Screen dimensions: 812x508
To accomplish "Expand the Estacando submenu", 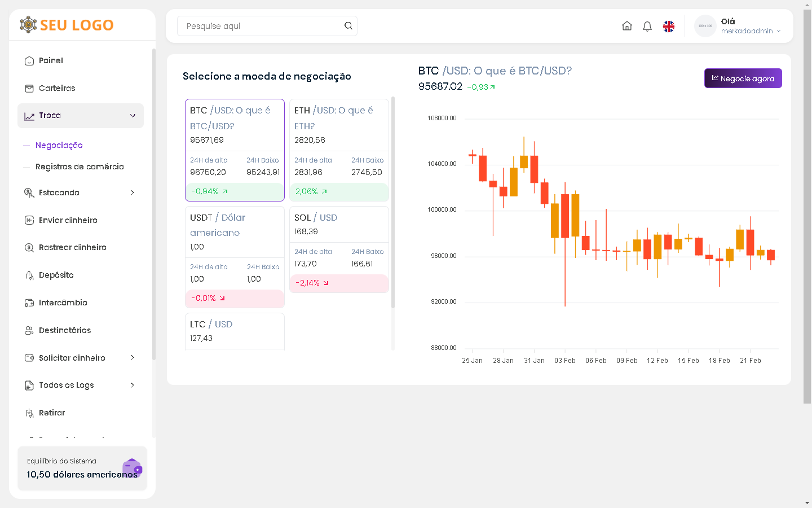I will click(x=133, y=193).
